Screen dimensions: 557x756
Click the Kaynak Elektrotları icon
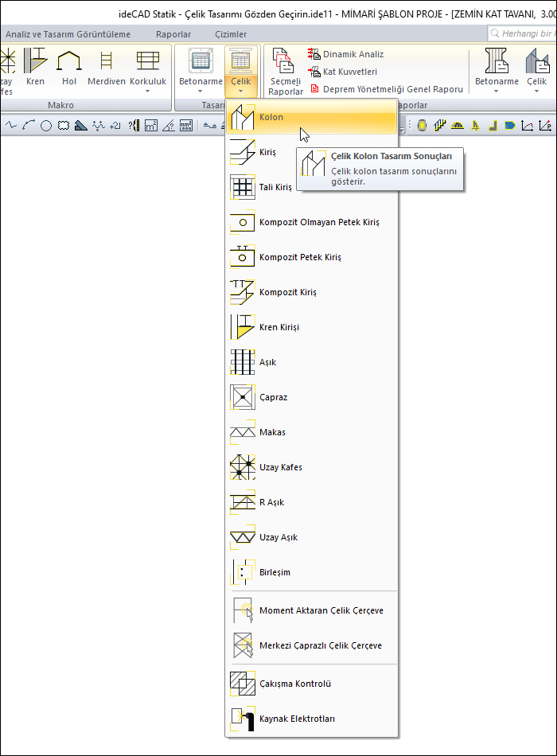(x=242, y=719)
